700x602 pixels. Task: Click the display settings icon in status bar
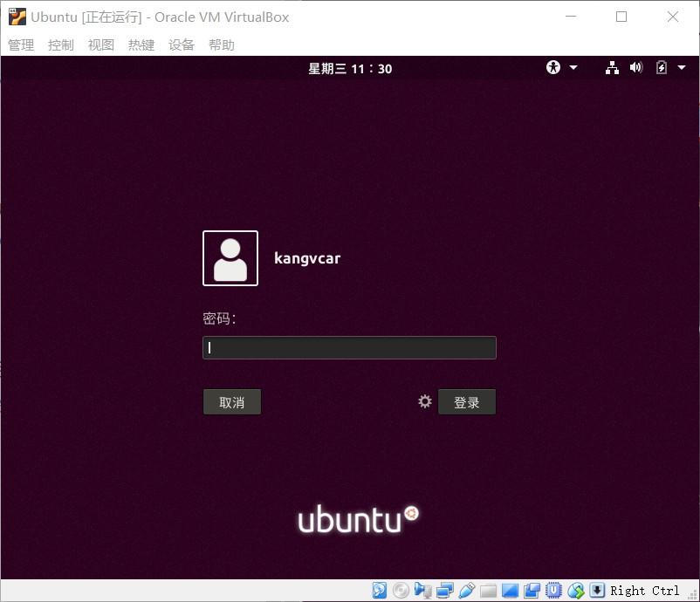pos(510,591)
